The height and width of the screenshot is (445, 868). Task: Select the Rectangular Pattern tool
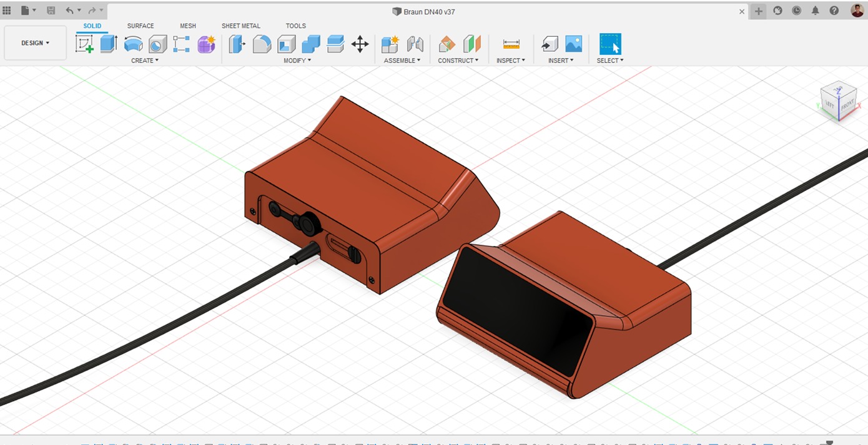pos(182,44)
